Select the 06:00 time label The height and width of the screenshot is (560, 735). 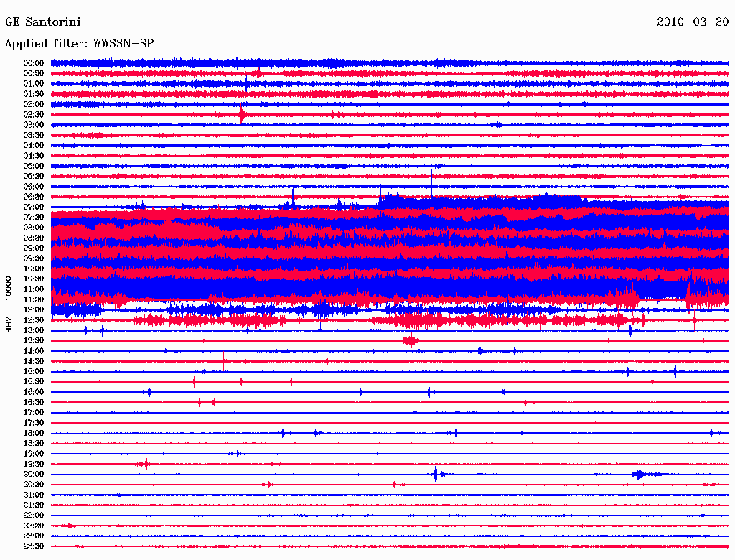click(34, 187)
